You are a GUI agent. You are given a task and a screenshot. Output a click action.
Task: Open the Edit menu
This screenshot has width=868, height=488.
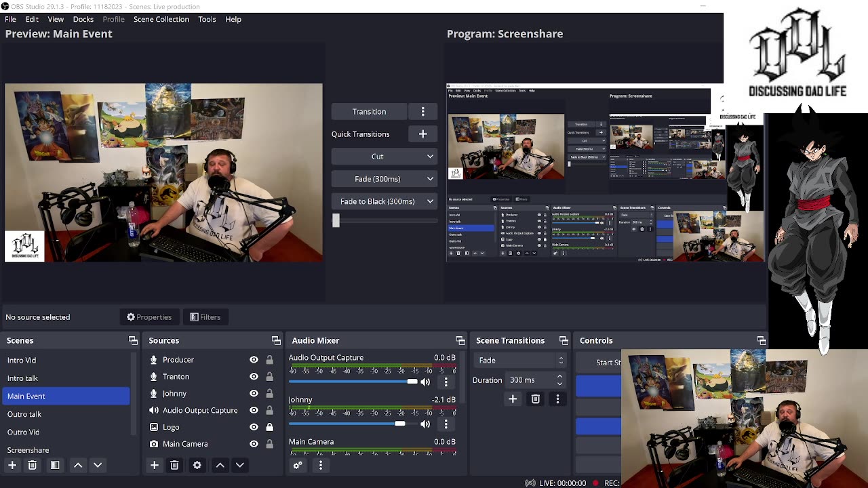click(x=32, y=19)
